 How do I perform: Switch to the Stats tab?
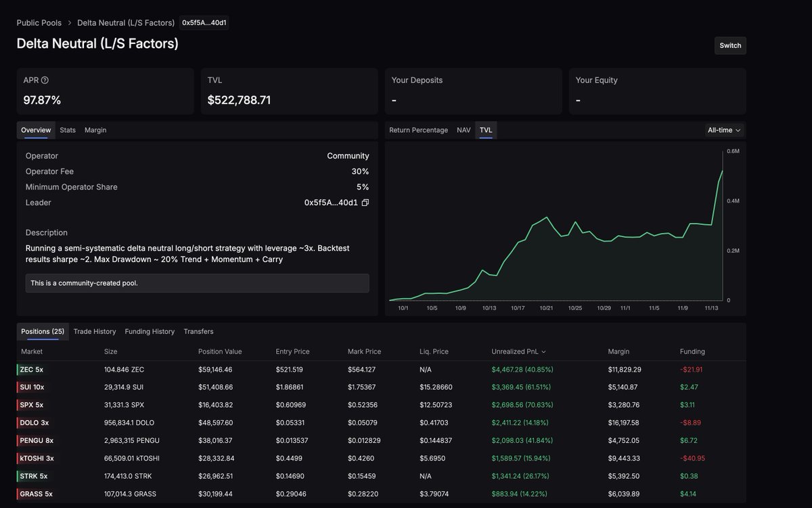coord(67,129)
